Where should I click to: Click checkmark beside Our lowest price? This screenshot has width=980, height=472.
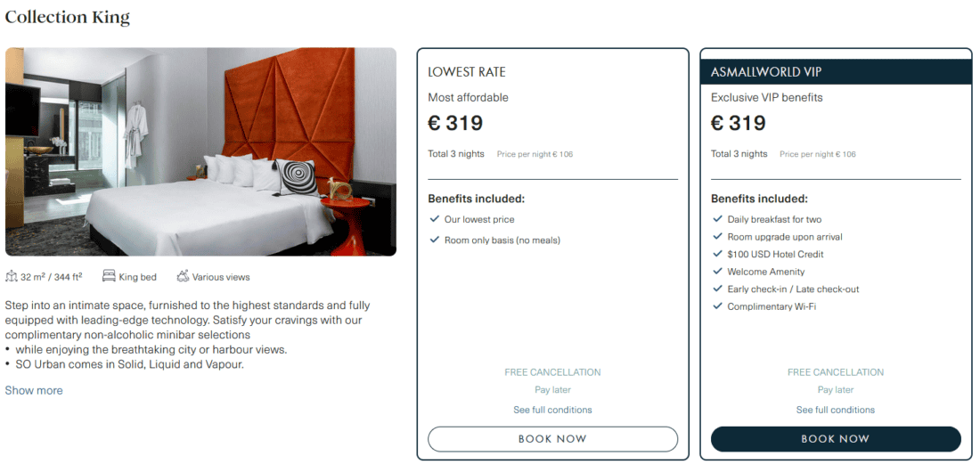(x=435, y=219)
